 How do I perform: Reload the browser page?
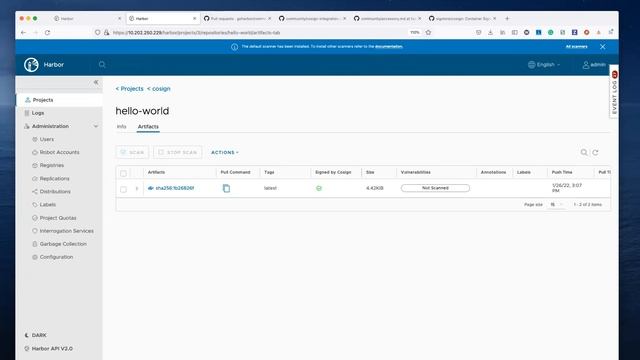coord(47,32)
